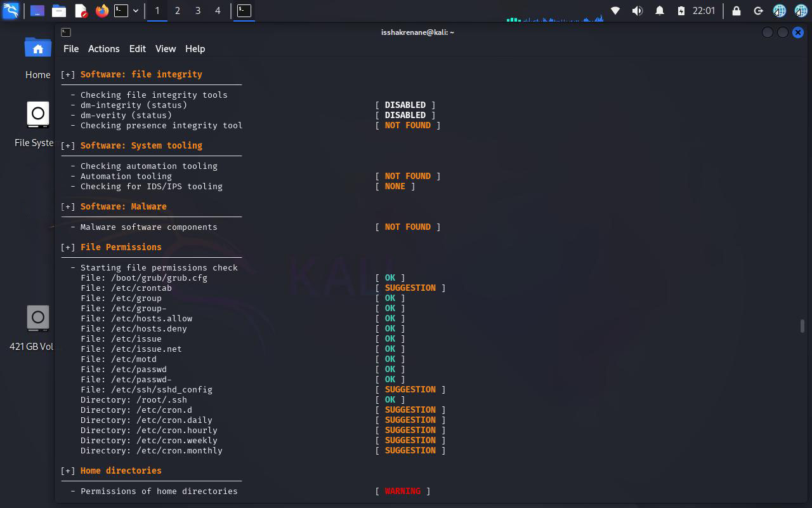Image resolution: width=812 pixels, height=508 pixels.
Task: Open the text editor launcher
Action: (81, 11)
